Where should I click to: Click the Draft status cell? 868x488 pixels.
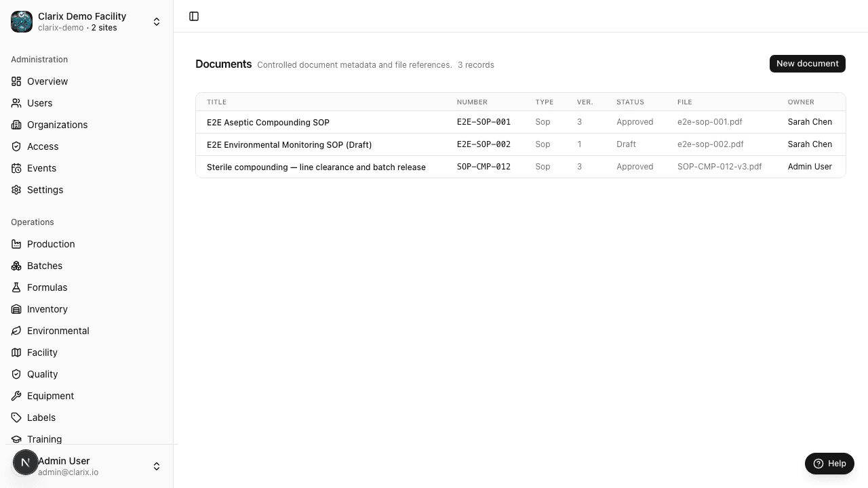pyautogui.click(x=626, y=144)
